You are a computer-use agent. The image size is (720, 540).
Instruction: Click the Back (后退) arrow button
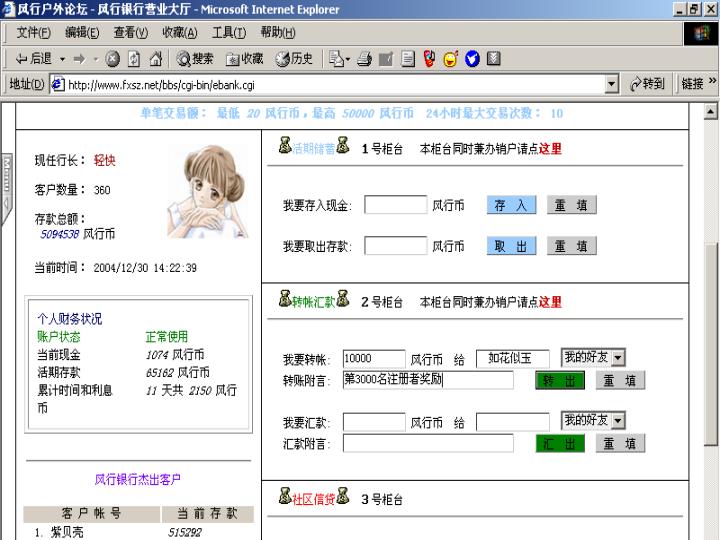[x=32, y=58]
